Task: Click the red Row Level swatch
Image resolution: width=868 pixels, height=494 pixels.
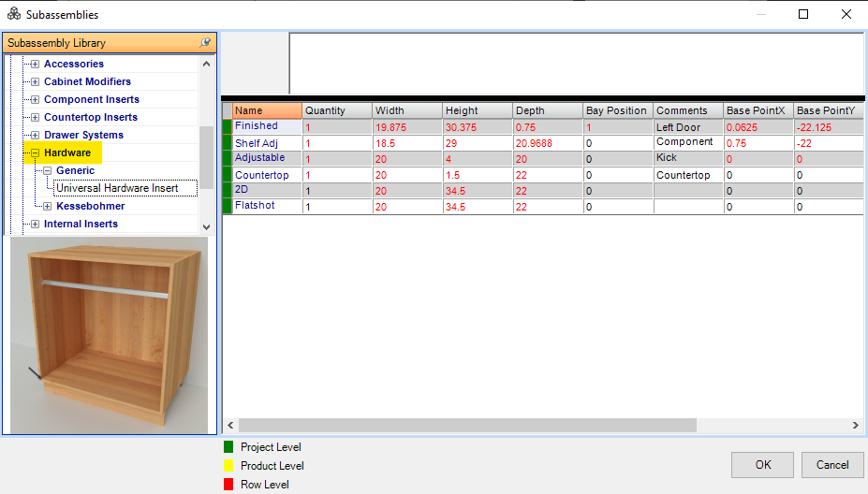Action: (x=229, y=485)
